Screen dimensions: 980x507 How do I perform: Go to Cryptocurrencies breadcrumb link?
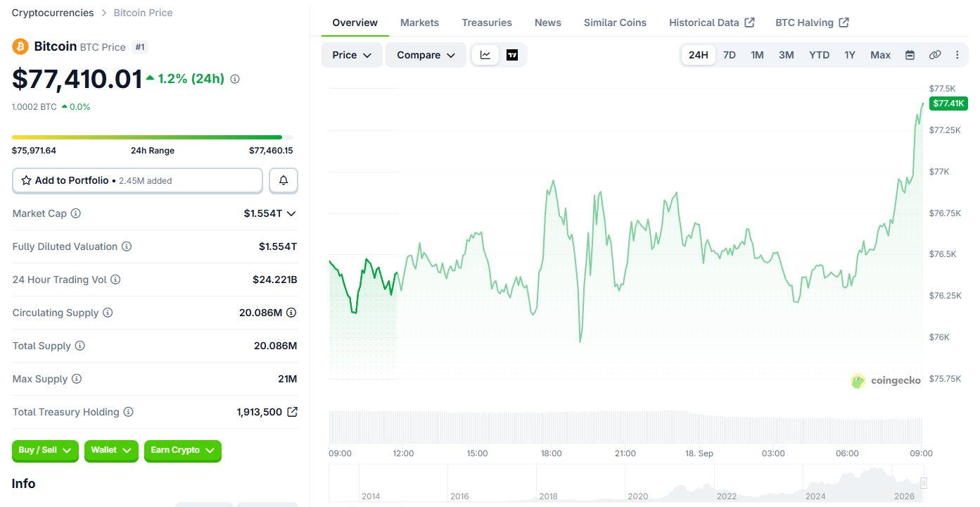pyautogui.click(x=53, y=13)
